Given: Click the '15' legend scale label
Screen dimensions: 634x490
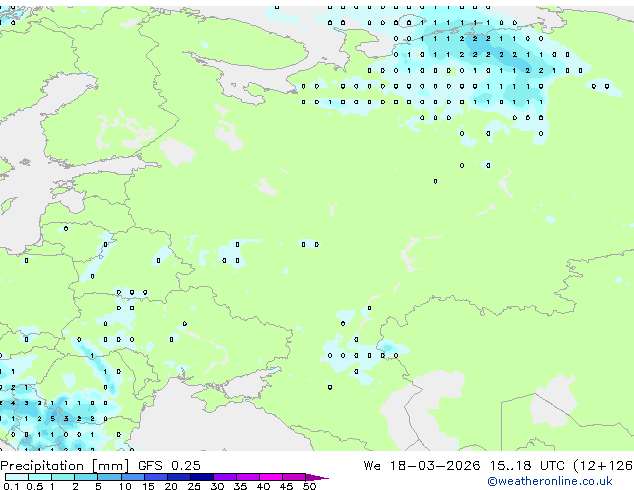Looking at the screenshot, I should 148,486.
